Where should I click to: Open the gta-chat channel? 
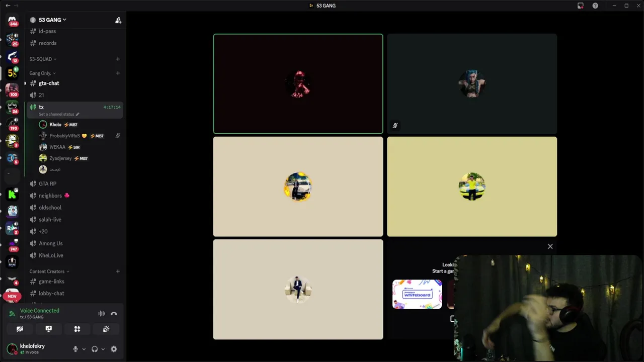tap(74, 83)
